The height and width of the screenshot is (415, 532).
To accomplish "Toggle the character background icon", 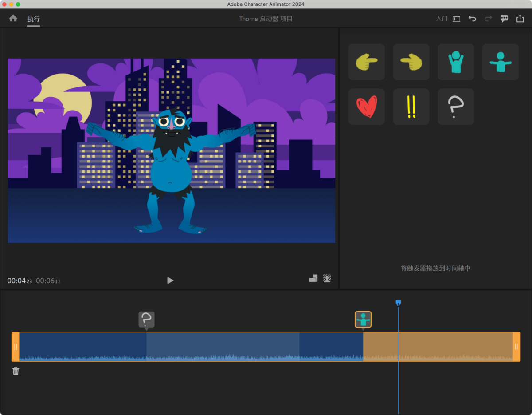I will (327, 279).
